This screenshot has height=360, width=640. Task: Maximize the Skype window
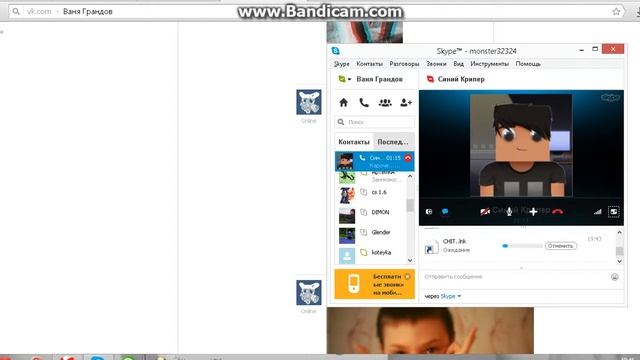(x=595, y=49)
